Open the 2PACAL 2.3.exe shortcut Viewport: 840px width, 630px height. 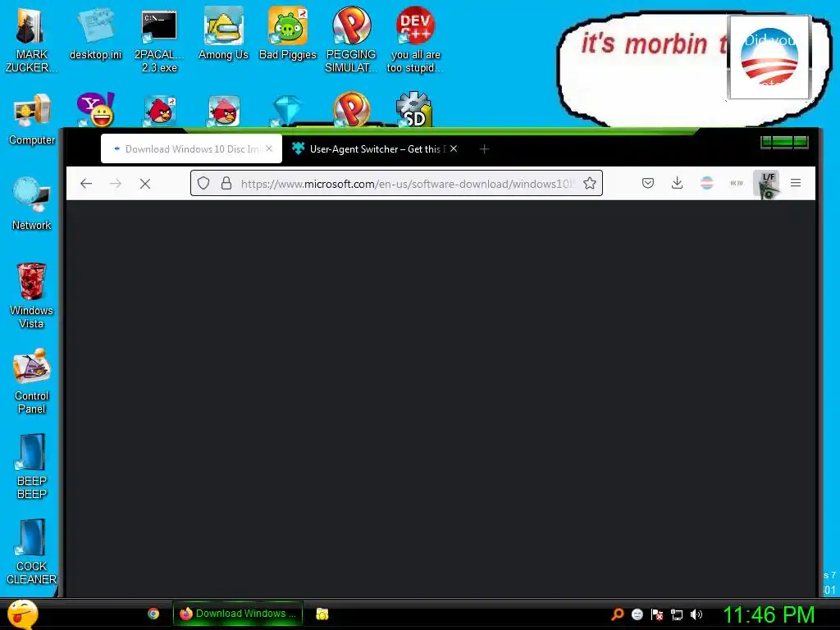159,41
